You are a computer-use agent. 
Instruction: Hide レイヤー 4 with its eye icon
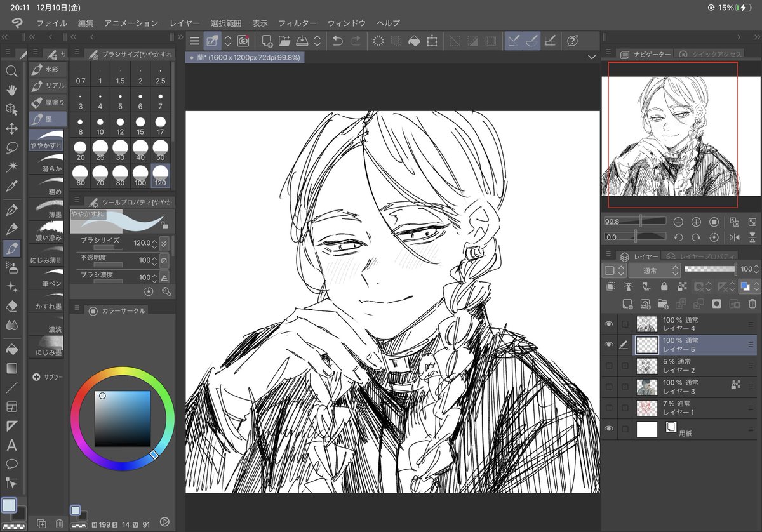[609, 324]
